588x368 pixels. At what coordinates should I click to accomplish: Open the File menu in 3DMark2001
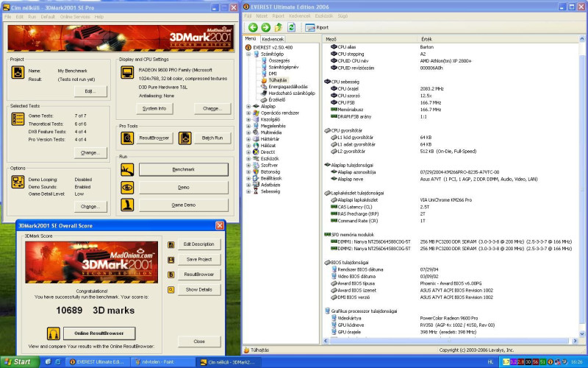pos(7,17)
